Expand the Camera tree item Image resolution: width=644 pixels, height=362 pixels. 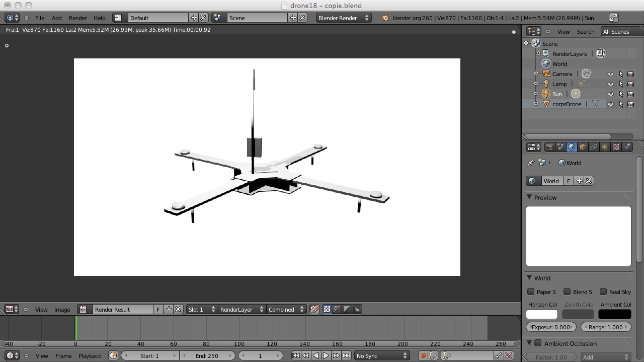point(536,74)
